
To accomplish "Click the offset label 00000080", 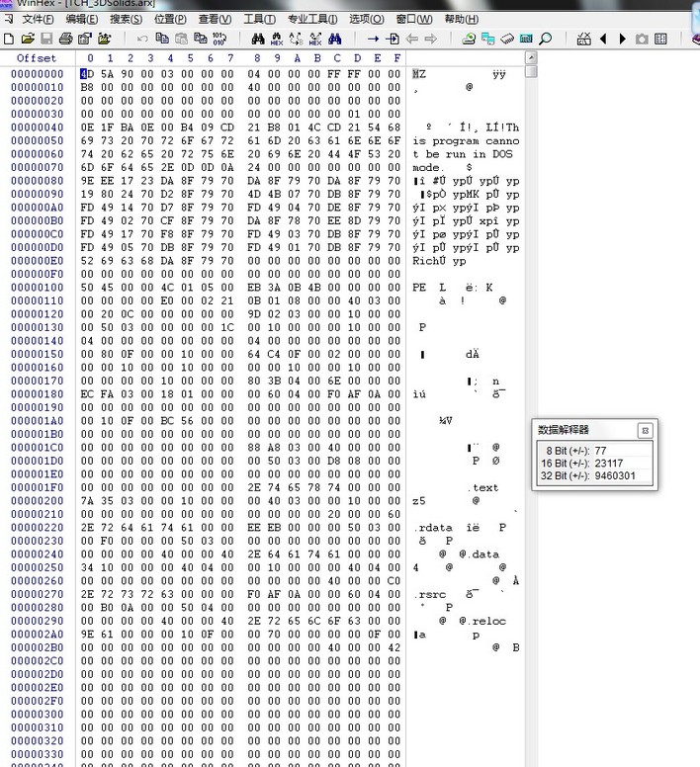I will [38, 181].
